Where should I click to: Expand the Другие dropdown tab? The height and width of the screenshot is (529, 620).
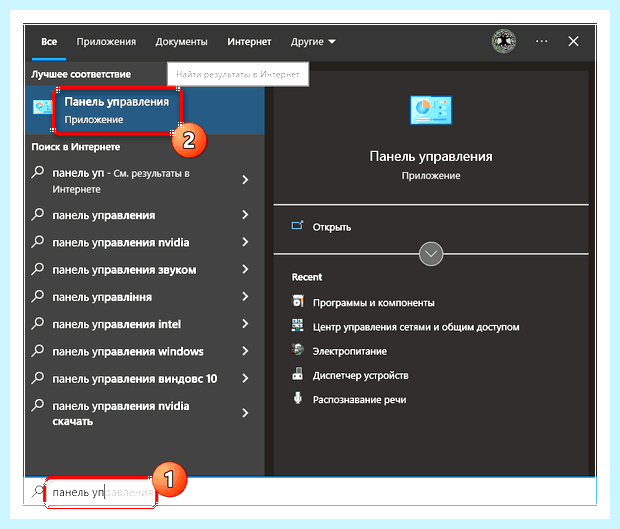[313, 42]
